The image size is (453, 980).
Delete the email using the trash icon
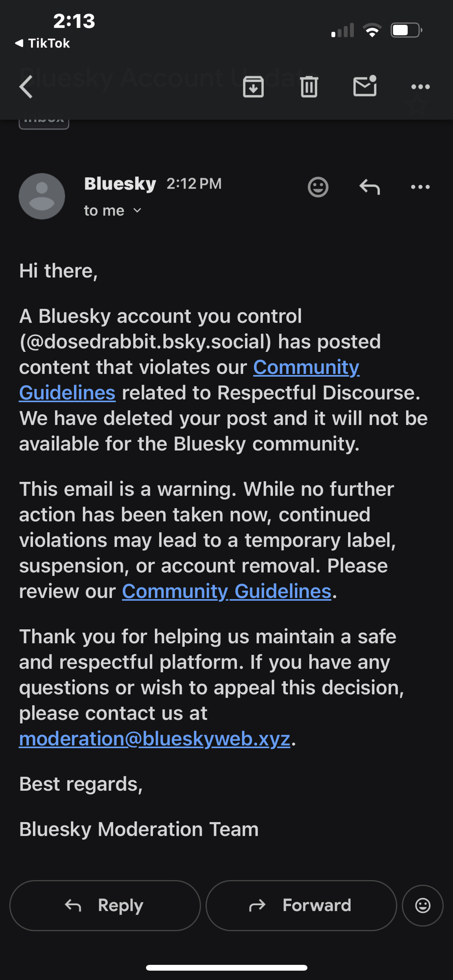coord(309,87)
